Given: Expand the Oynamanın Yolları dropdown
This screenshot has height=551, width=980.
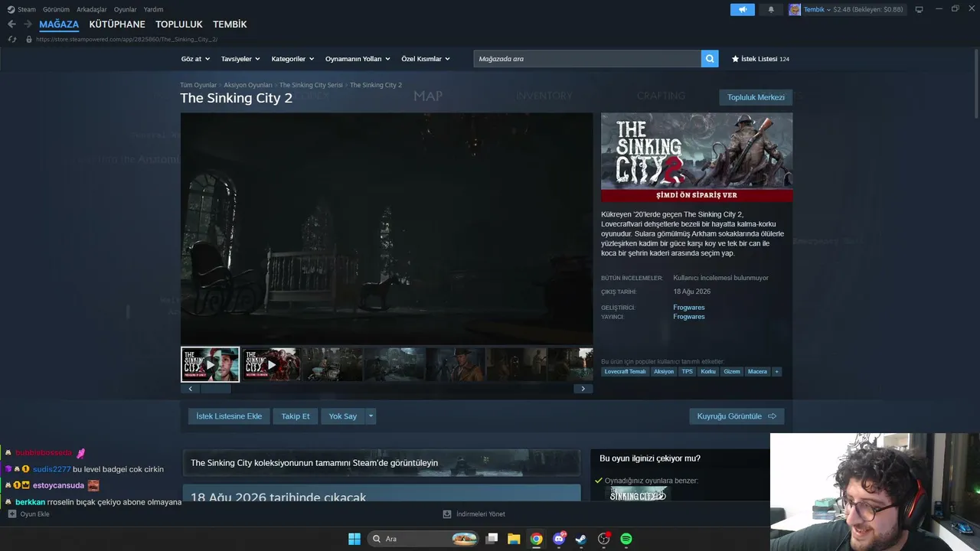Looking at the screenshot, I should pyautogui.click(x=358, y=59).
